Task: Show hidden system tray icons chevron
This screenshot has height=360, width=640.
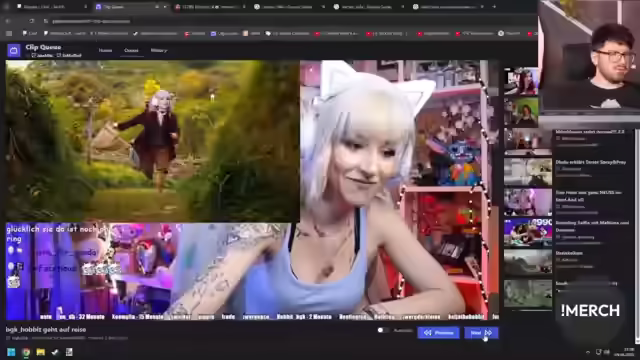Action: [587, 352]
